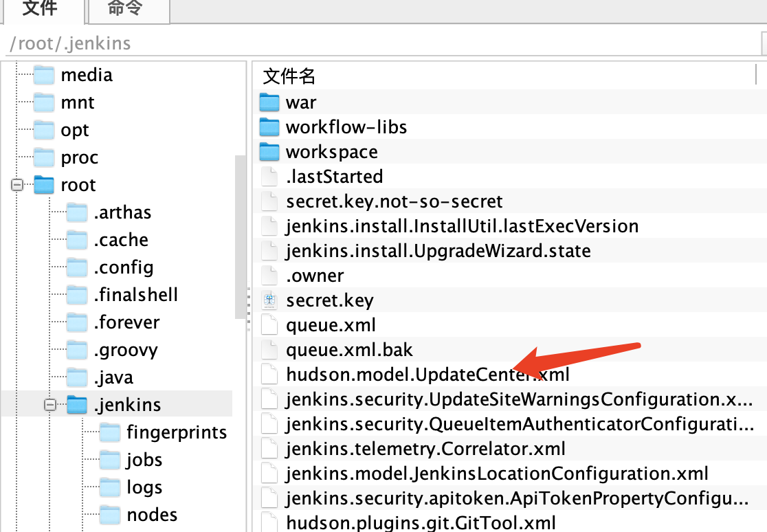Select jobs subfolder label
This screenshot has height=532, width=767.
(x=144, y=460)
